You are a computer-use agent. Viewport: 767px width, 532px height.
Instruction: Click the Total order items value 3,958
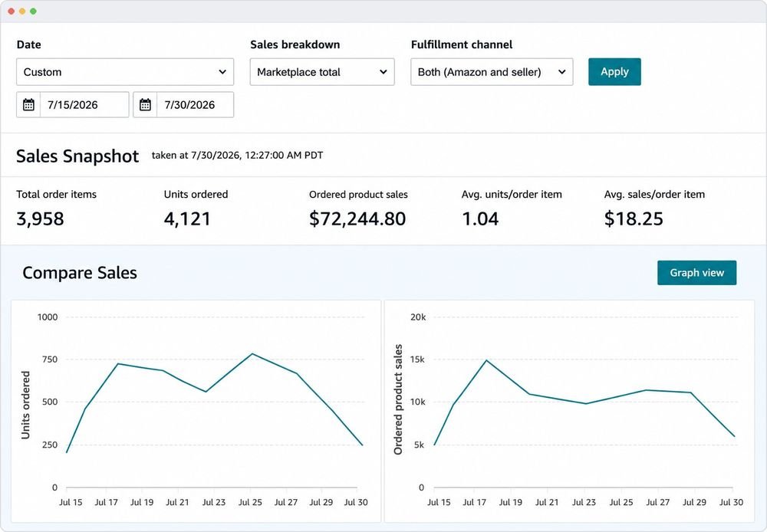(40, 218)
